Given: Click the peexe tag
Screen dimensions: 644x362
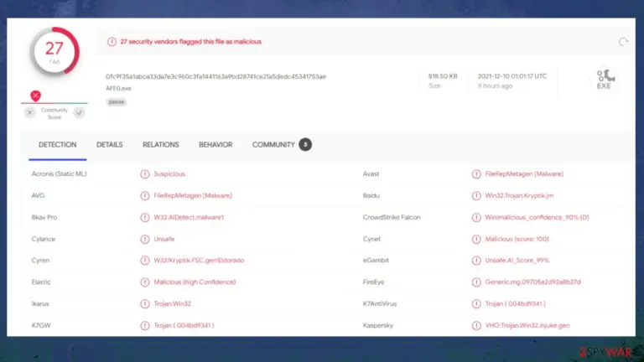Looking at the screenshot, I should point(117,101).
